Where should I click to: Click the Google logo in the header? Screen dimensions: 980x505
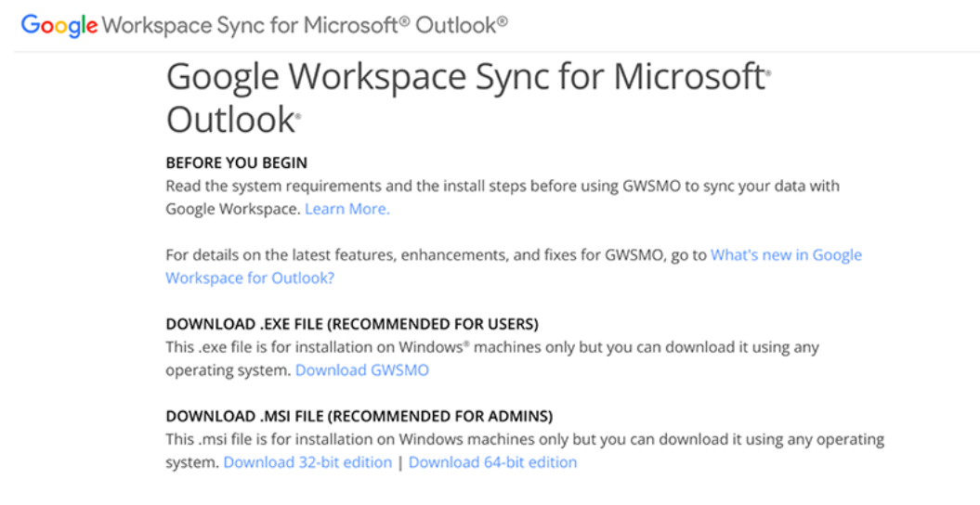click(x=59, y=26)
